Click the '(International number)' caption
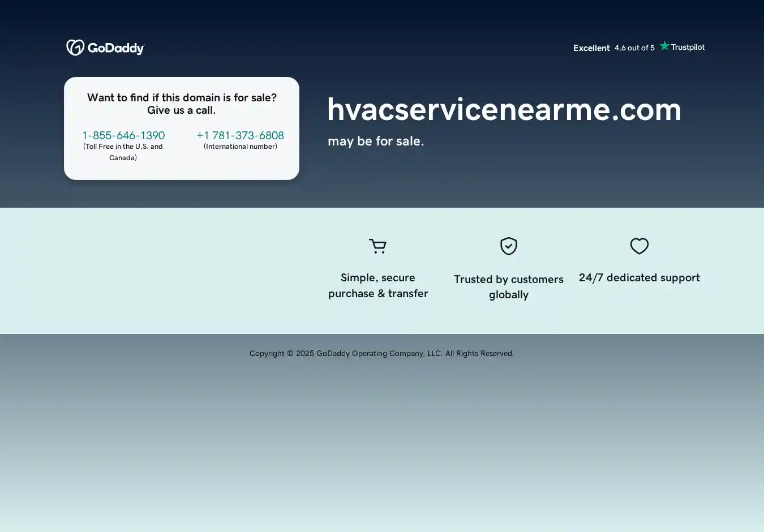The image size is (764, 532). click(241, 147)
